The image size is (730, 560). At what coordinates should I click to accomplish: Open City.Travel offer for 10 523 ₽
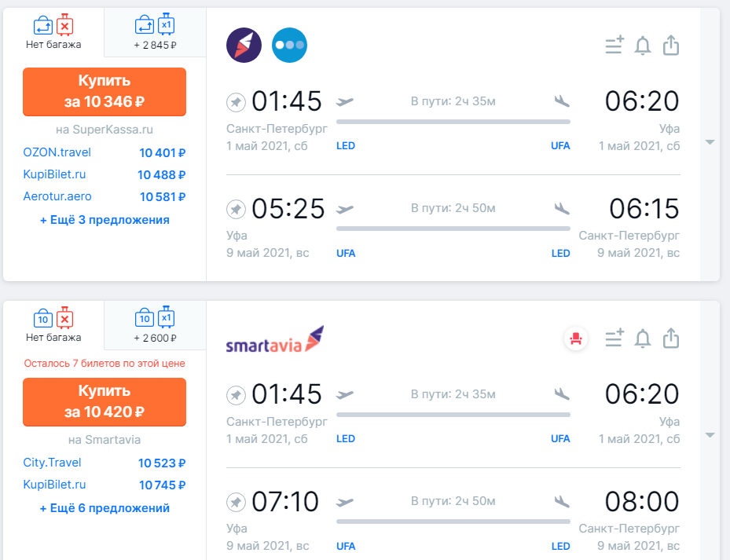[53, 463]
